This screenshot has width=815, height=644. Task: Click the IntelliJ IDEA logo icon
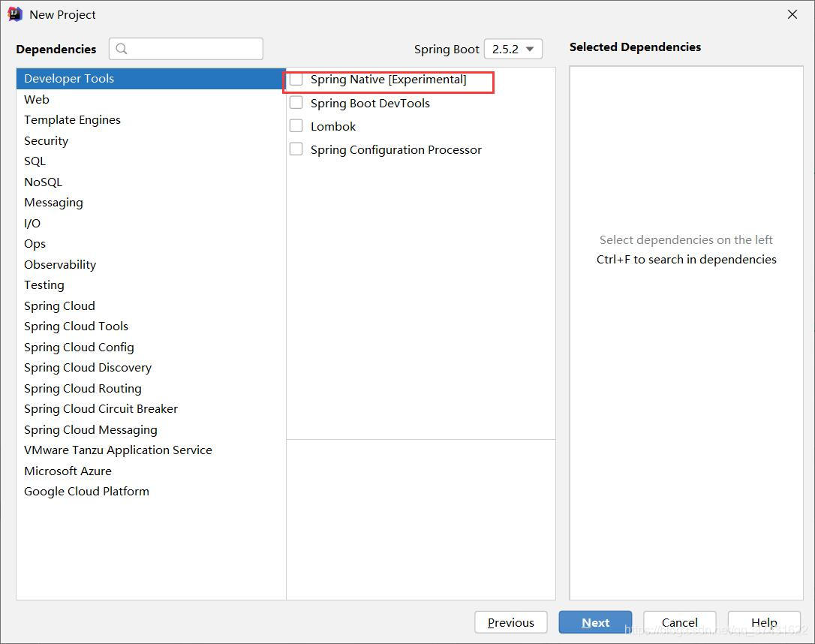click(15, 14)
